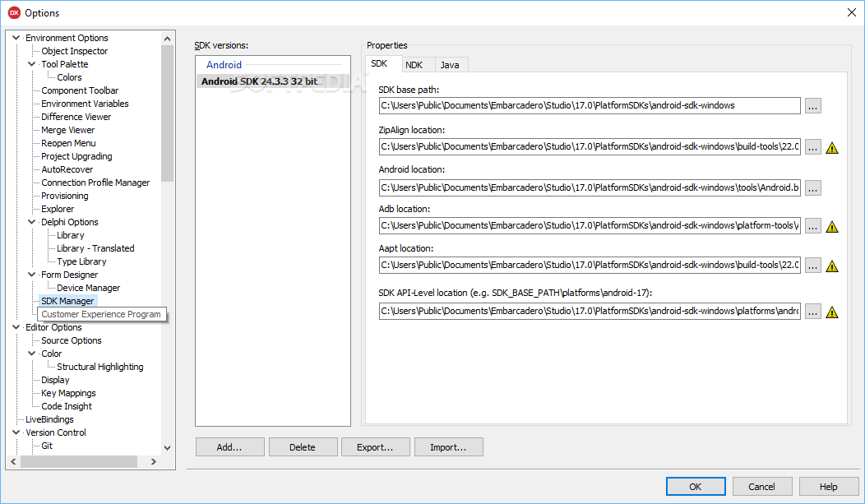Click the SDK base path field
This screenshot has width=865, height=504.
[590, 106]
